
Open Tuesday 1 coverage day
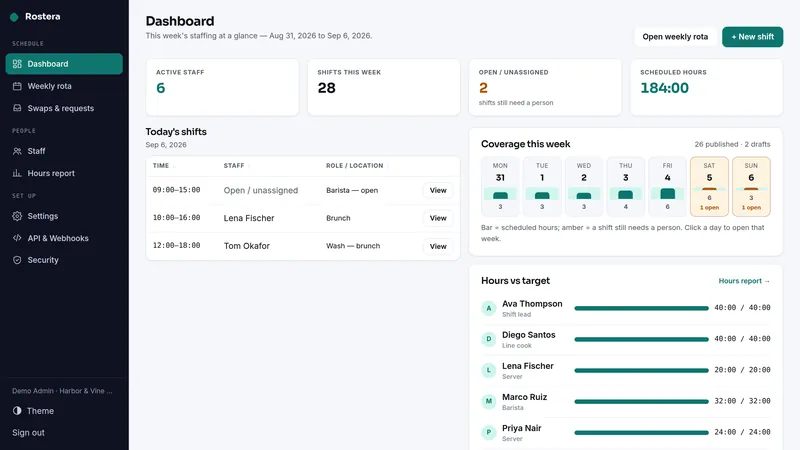542,187
